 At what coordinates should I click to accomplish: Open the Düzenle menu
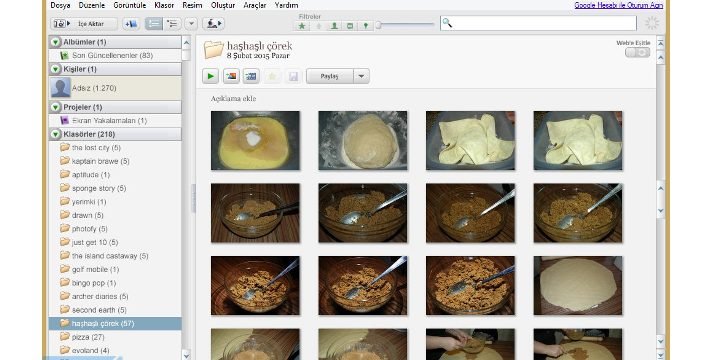tap(92, 5)
